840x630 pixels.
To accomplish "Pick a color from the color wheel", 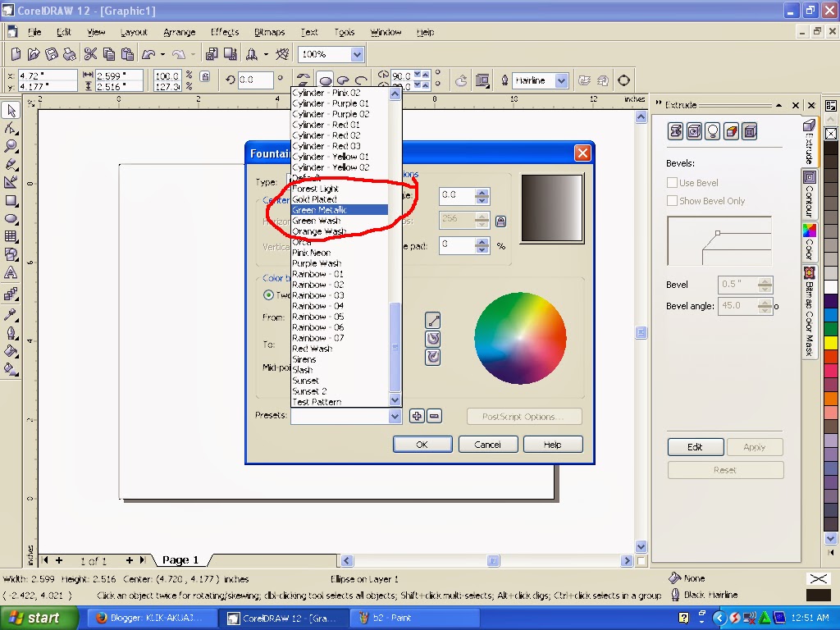I will (520, 338).
